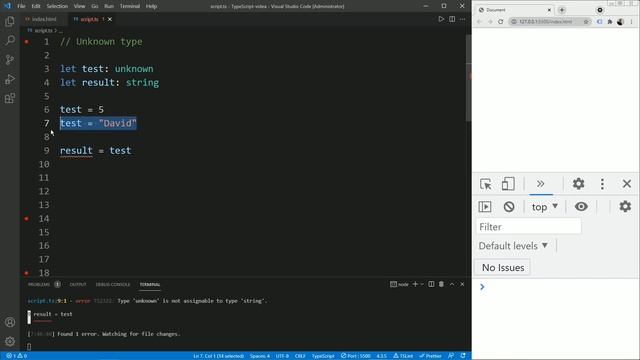Open the Run menu
The image size is (640, 360).
109,6
